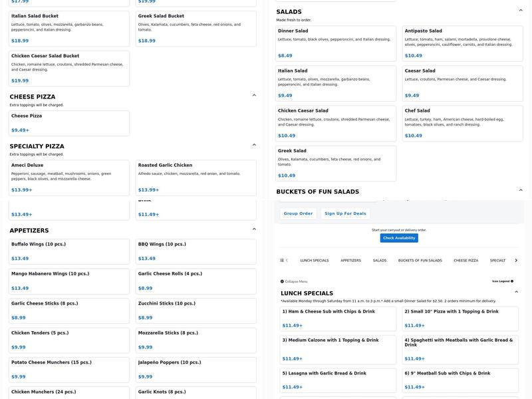Click the Check Availability button
Screen dimensions: 532x399
399,238
